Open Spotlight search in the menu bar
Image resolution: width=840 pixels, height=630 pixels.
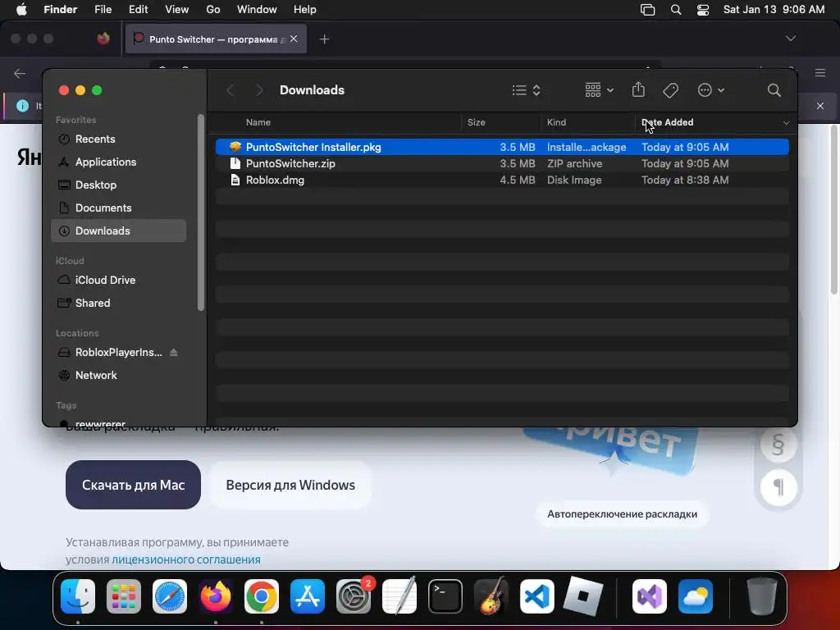point(676,10)
